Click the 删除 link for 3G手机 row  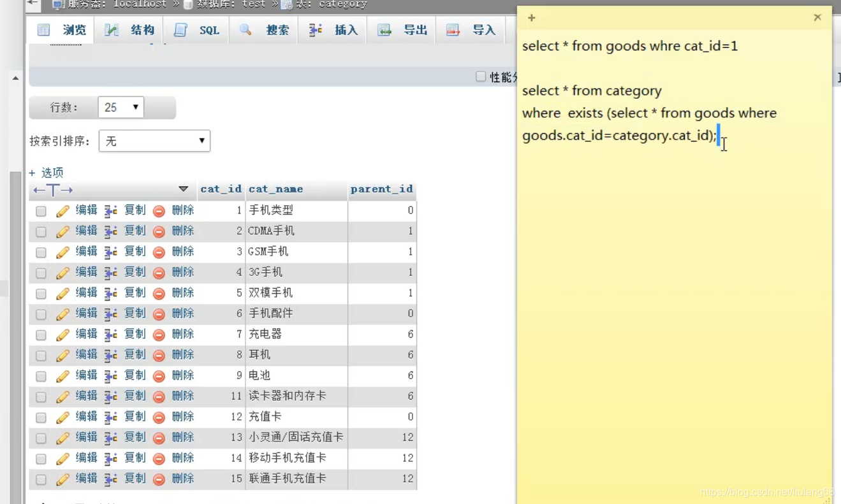click(x=183, y=272)
